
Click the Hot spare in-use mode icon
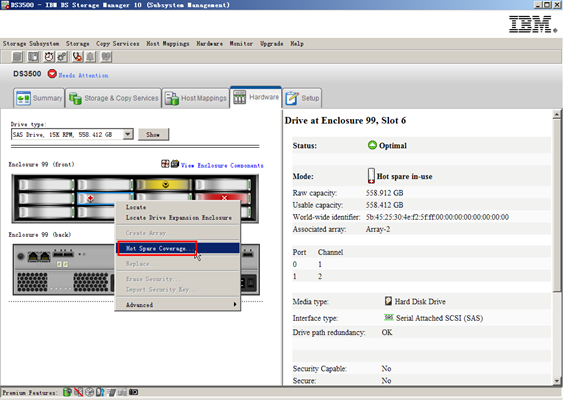pyautogui.click(x=371, y=176)
